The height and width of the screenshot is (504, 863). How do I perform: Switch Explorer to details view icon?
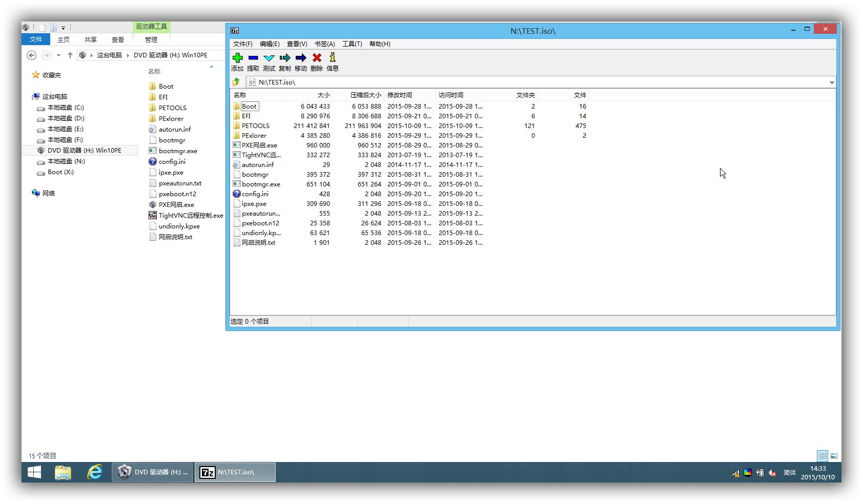(x=822, y=456)
